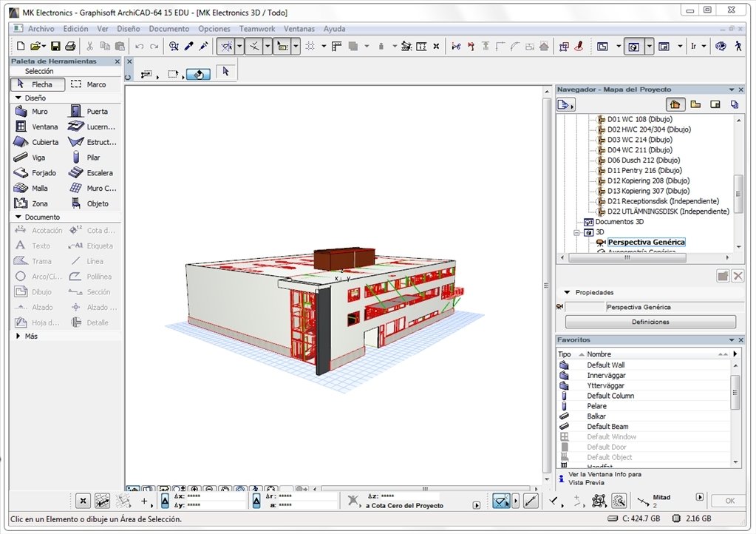
Task: Toggle the Flecha arrow selection mode
Action: point(38,84)
